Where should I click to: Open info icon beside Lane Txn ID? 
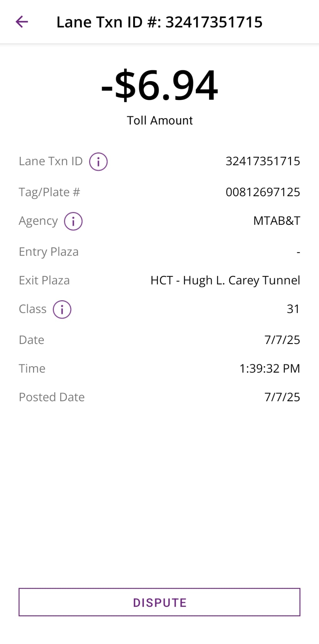[98, 162]
